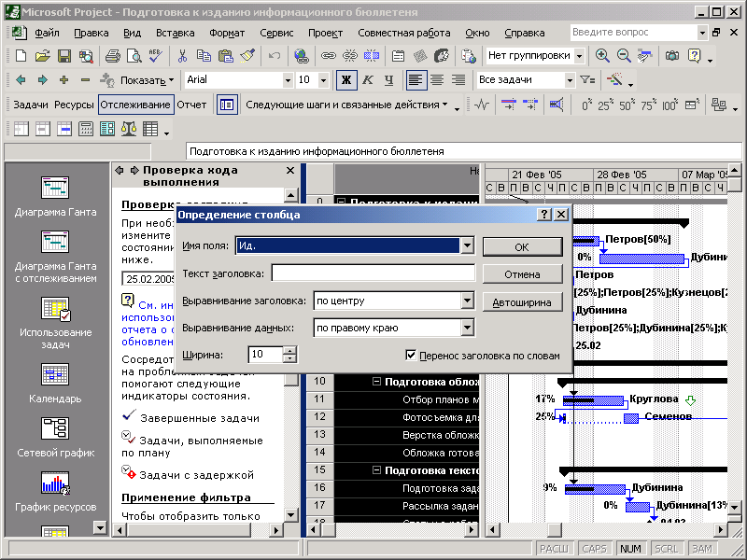
Task: Toggle Underline formatting button
Action: [388, 80]
